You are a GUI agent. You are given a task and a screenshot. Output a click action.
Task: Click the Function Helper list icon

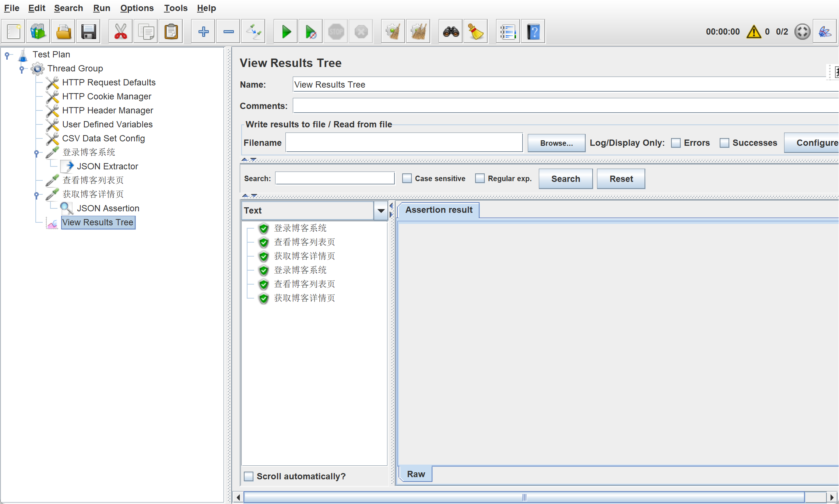[x=508, y=32]
